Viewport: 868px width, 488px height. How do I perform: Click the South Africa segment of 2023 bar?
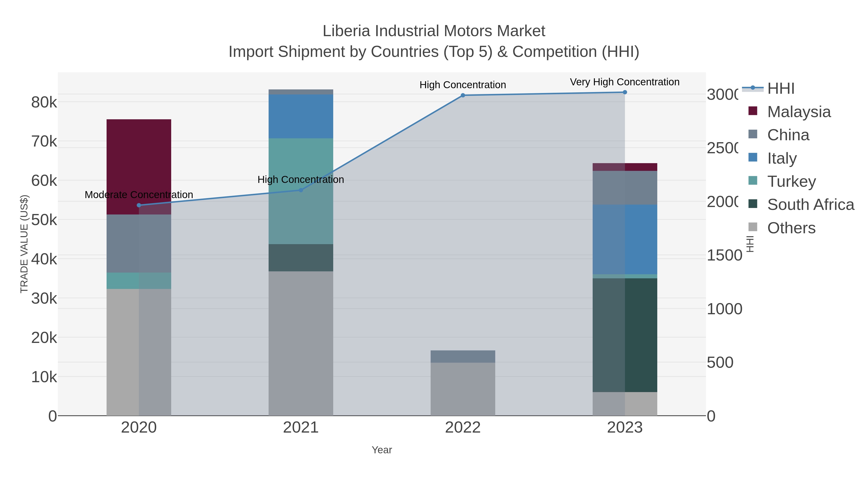click(625, 335)
